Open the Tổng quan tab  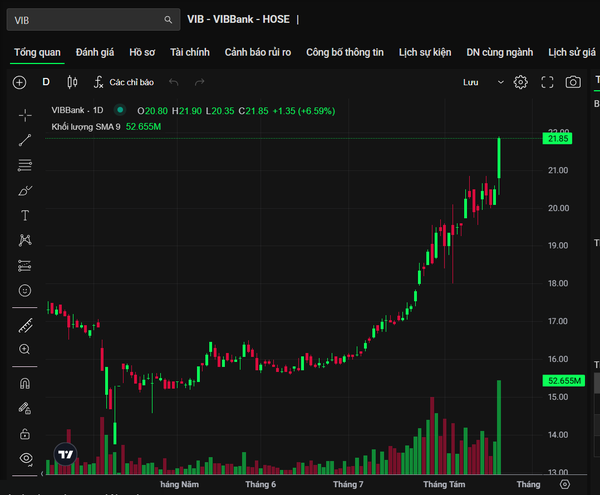(37, 52)
